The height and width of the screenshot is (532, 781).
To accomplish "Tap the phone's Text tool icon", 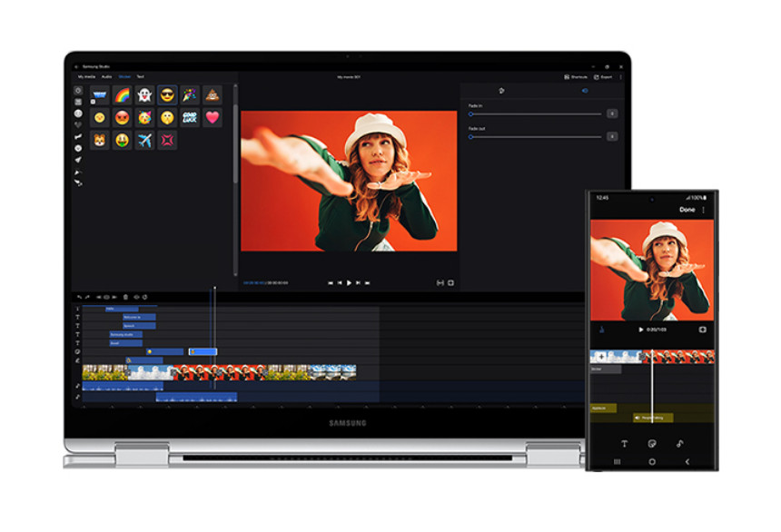I will [x=624, y=443].
